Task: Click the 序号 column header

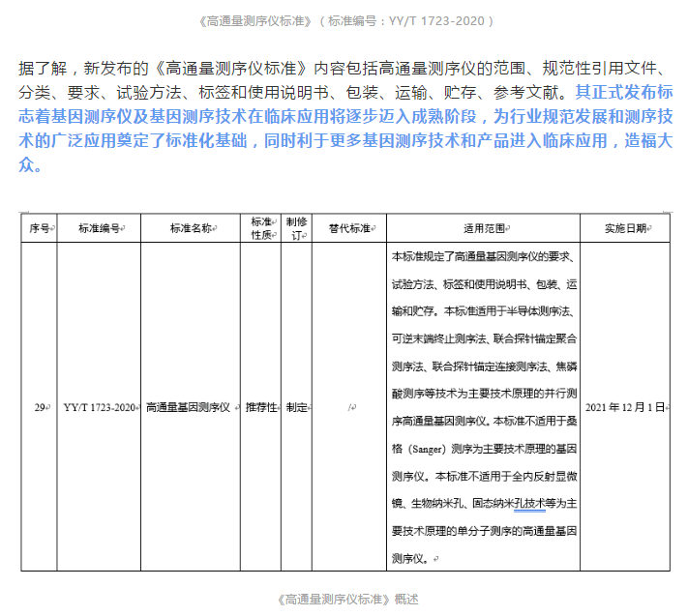Action: point(40,228)
